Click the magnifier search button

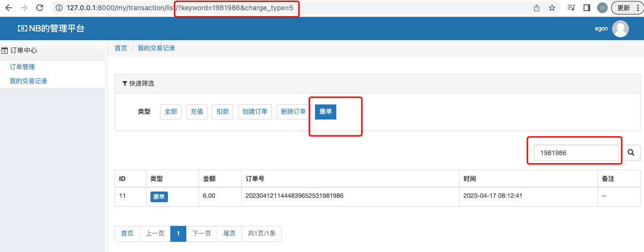point(631,152)
